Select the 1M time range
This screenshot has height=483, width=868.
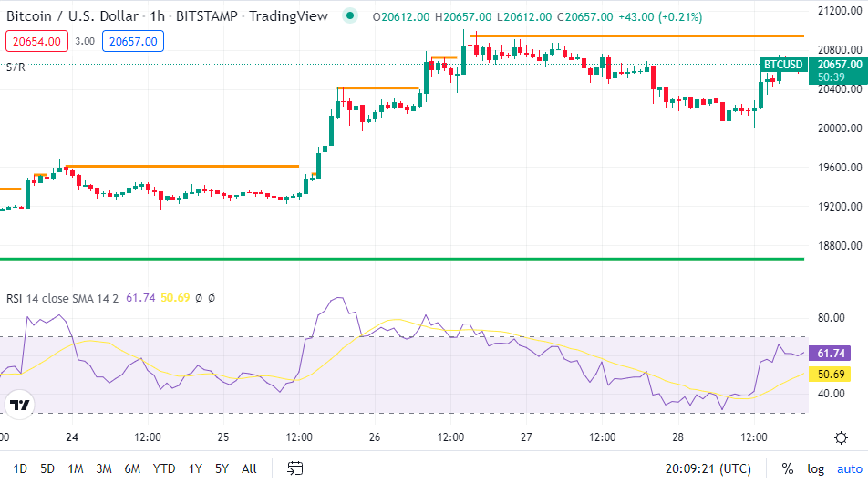click(x=76, y=468)
